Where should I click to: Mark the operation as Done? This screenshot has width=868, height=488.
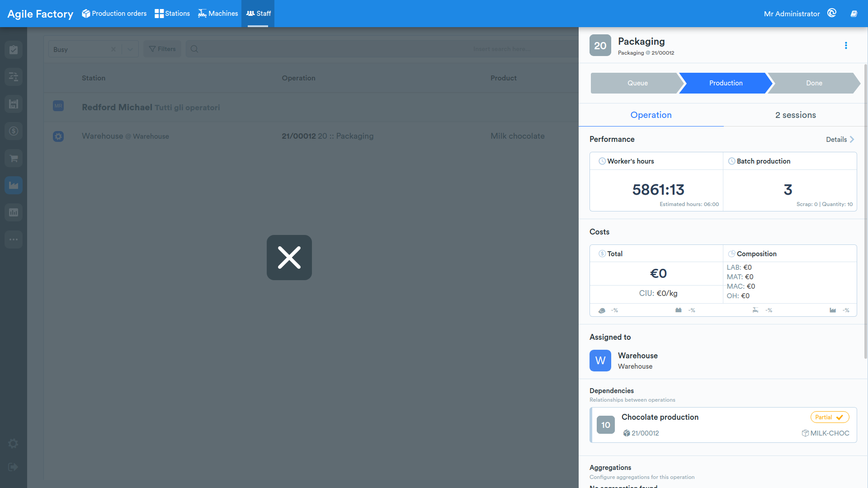tap(814, 83)
